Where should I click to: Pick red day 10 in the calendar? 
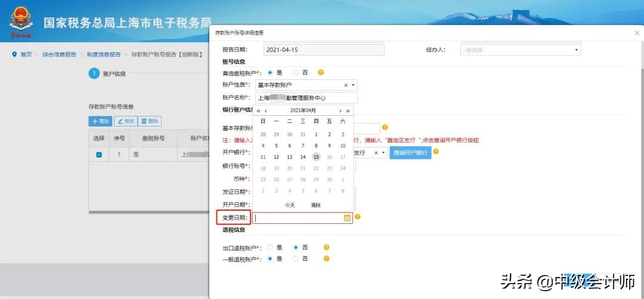click(x=342, y=146)
